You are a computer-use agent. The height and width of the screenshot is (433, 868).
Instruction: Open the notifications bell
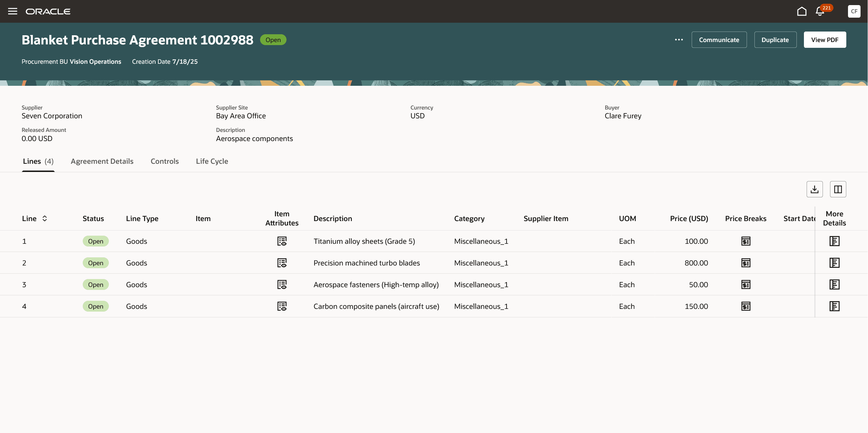click(820, 12)
